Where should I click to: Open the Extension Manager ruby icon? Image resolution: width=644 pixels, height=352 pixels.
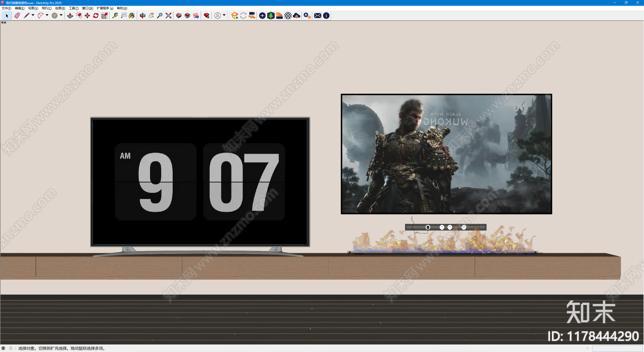206,16
